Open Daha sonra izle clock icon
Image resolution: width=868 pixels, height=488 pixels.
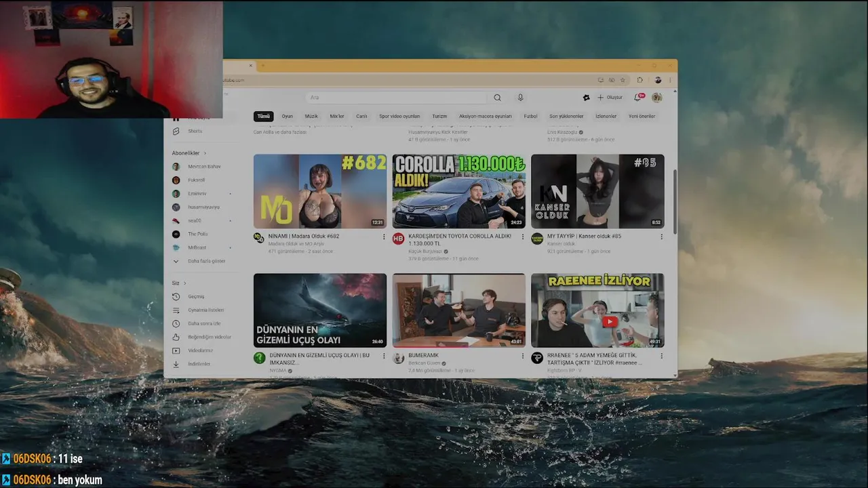pos(176,323)
